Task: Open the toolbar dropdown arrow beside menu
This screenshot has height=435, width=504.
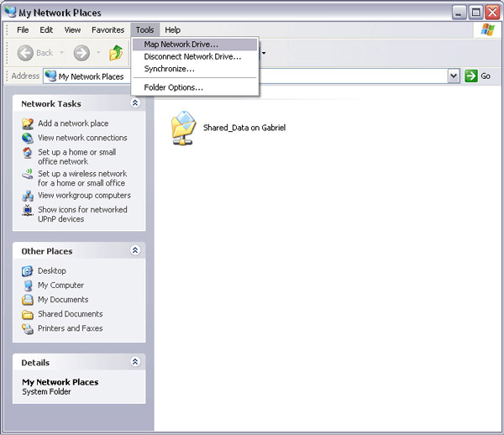Action: 264,53
